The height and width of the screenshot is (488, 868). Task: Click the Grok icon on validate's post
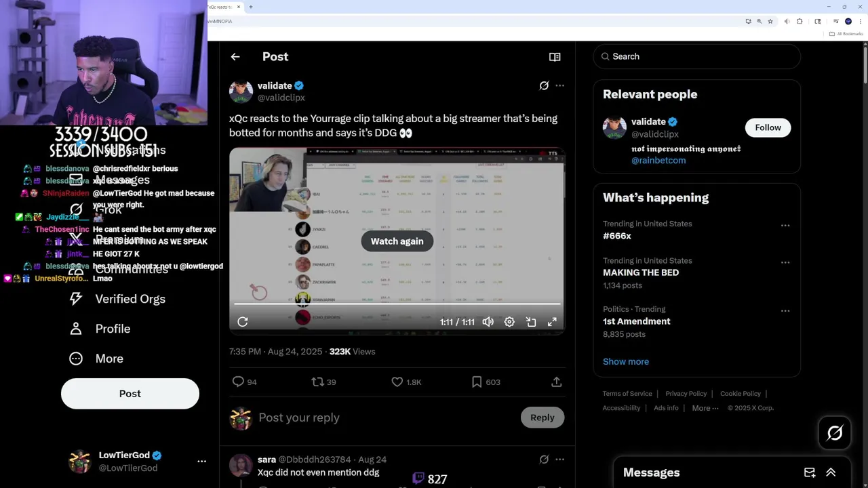point(544,85)
